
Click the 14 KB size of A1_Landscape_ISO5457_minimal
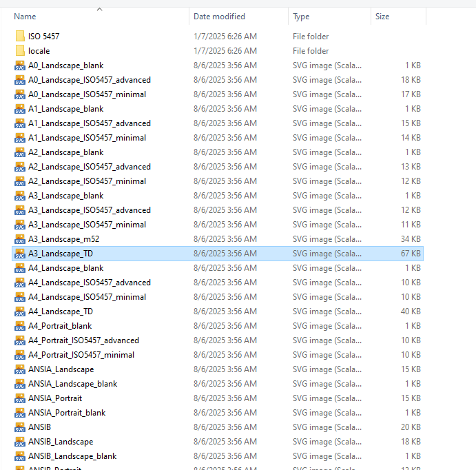[x=411, y=138]
